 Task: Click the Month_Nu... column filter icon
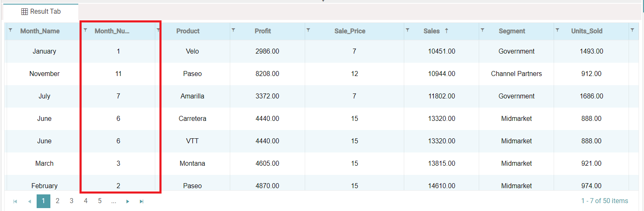pyautogui.click(x=85, y=30)
